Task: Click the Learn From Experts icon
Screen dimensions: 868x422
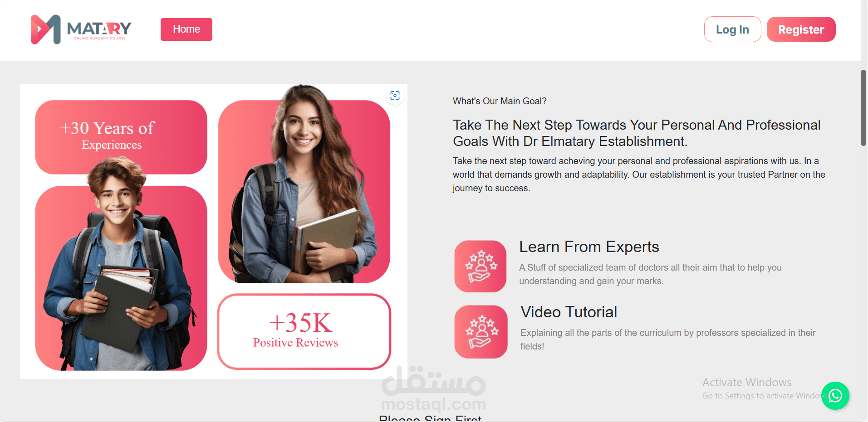Action: pos(481,266)
